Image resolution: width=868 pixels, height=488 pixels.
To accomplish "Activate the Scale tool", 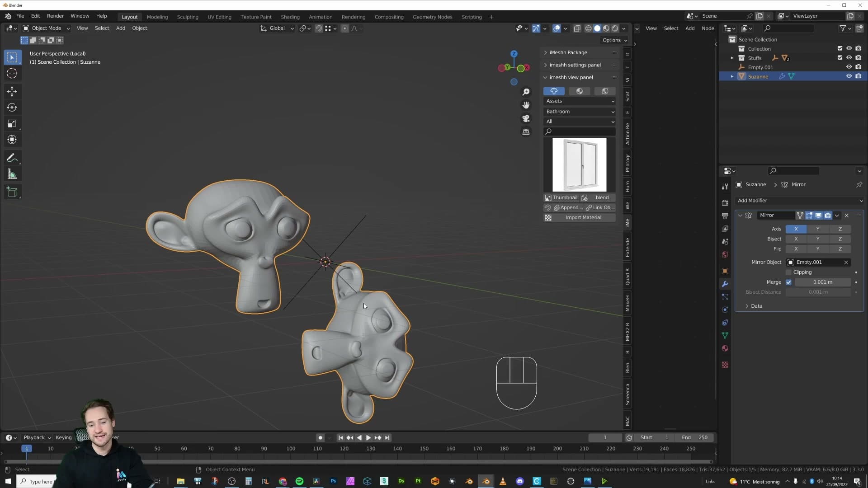I will [12, 124].
